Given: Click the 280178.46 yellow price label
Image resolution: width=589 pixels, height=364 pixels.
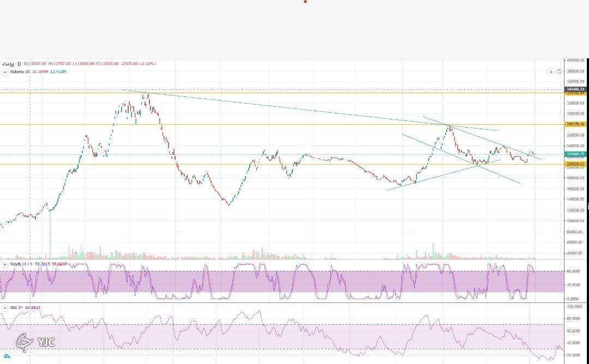Looking at the screenshot, I should [x=575, y=124].
